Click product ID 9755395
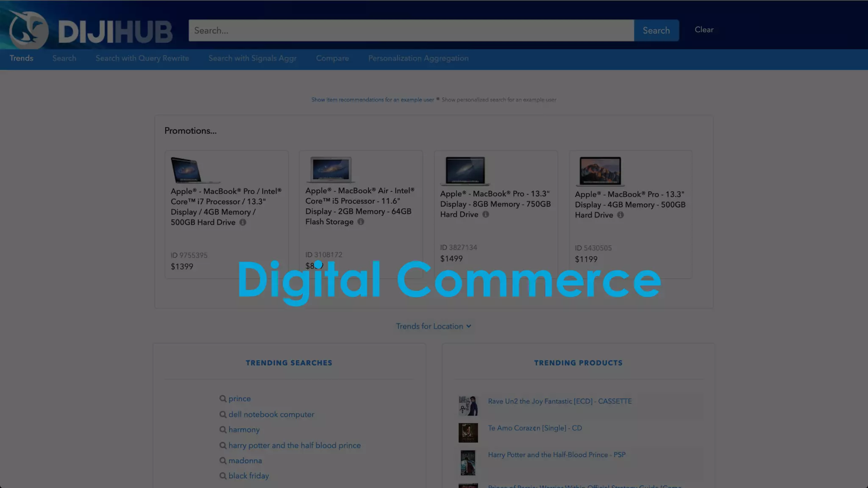This screenshot has height=488, width=868. [x=189, y=255]
